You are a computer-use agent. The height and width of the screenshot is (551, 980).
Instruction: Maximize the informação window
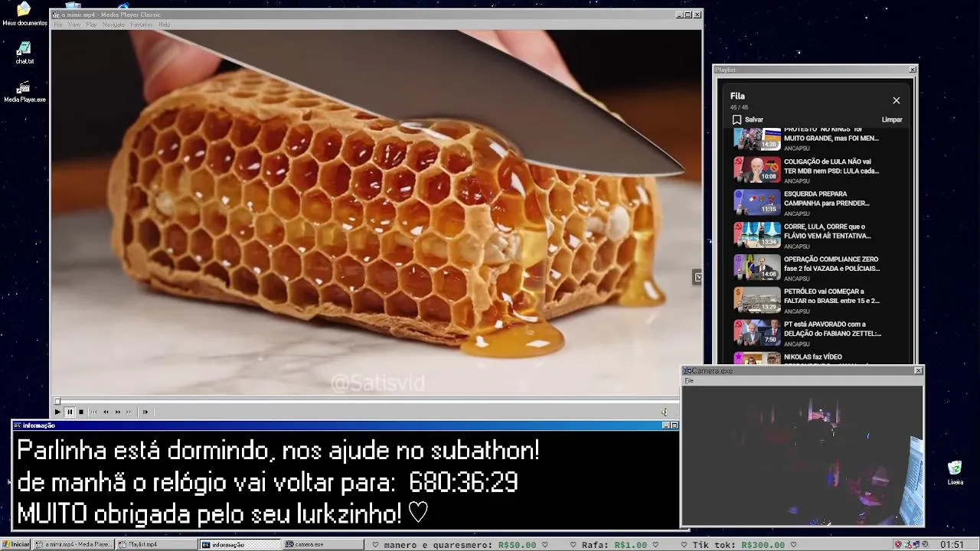tap(675, 425)
